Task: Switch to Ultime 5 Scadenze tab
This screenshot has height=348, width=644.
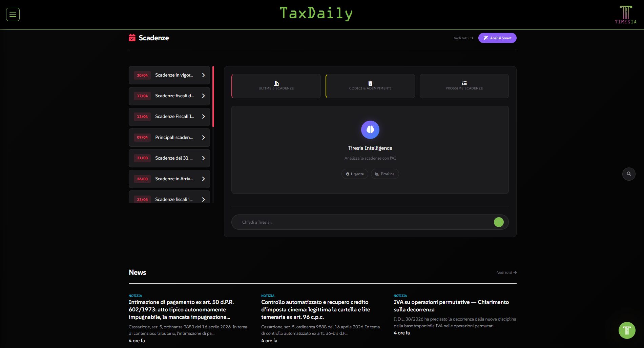Action: pos(276,86)
